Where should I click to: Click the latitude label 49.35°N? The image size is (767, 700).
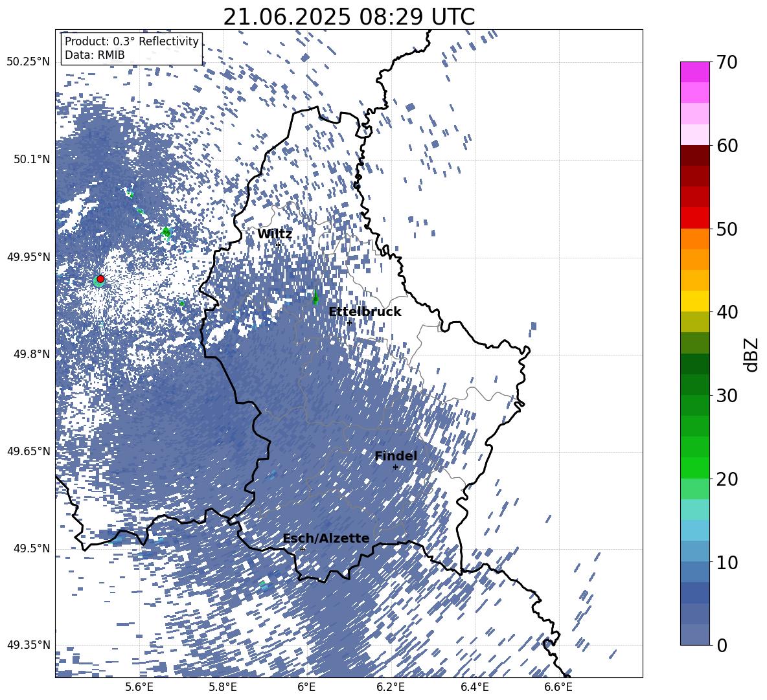(29, 645)
